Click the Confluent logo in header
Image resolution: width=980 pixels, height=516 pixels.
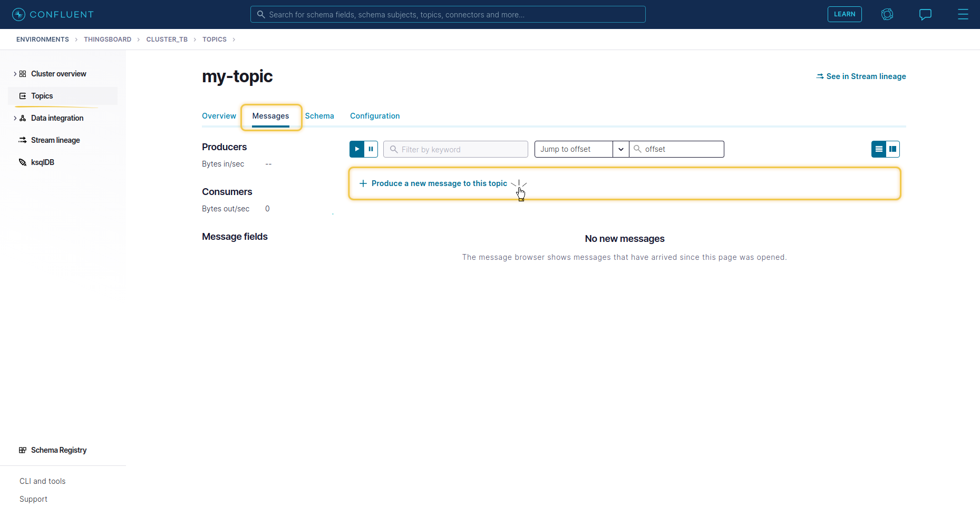pyautogui.click(x=53, y=14)
